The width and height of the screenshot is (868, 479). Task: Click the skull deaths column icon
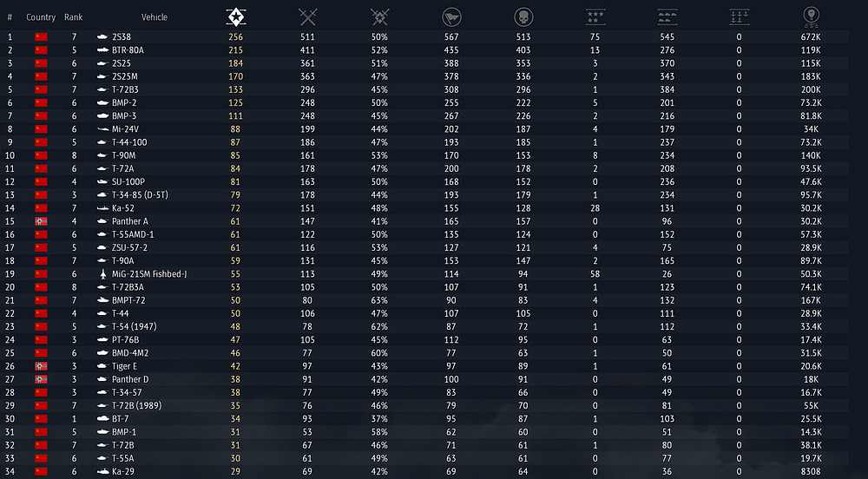tap(523, 16)
